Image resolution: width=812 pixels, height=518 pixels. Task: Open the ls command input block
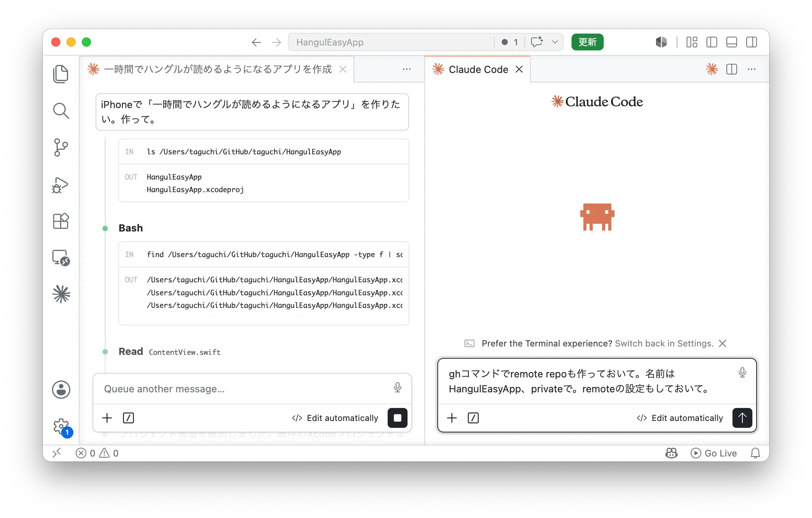[x=264, y=152]
